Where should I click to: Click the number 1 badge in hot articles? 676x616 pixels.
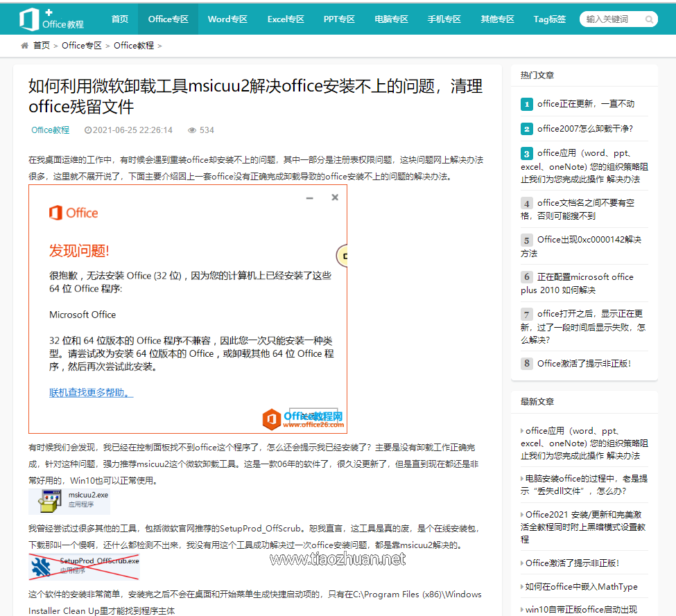point(526,104)
